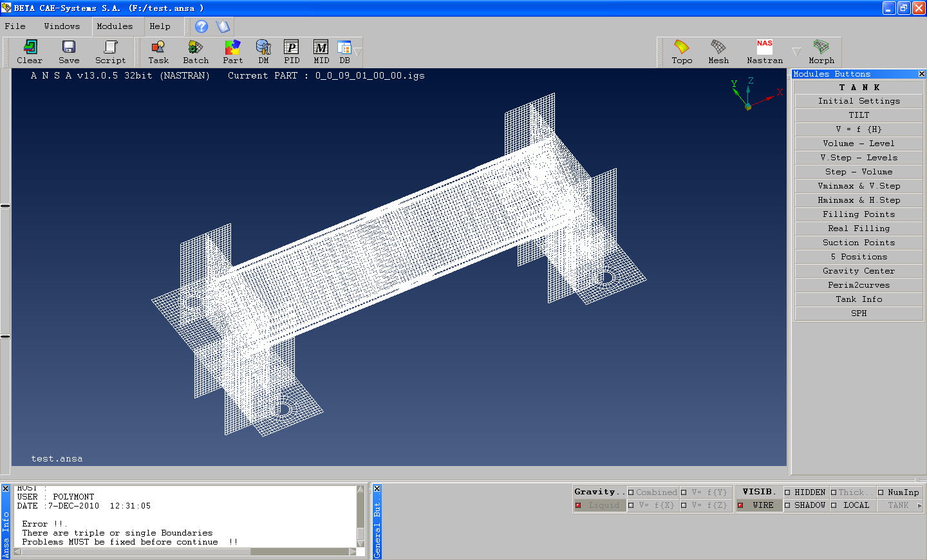Viewport: 927px width, 560px height.
Task: Open the PID properties list
Action: pos(292,51)
